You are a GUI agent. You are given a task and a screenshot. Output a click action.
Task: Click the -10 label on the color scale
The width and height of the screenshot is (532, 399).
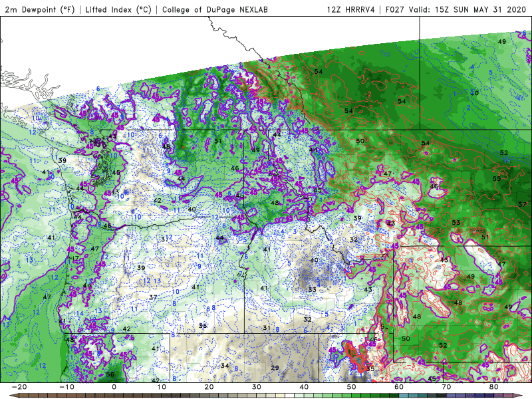pos(66,387)
